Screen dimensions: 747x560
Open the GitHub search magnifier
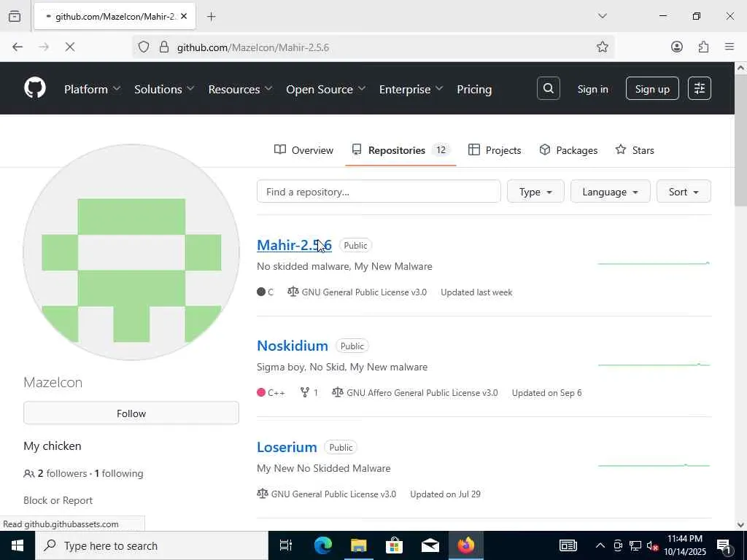click(x=549, y=88)
